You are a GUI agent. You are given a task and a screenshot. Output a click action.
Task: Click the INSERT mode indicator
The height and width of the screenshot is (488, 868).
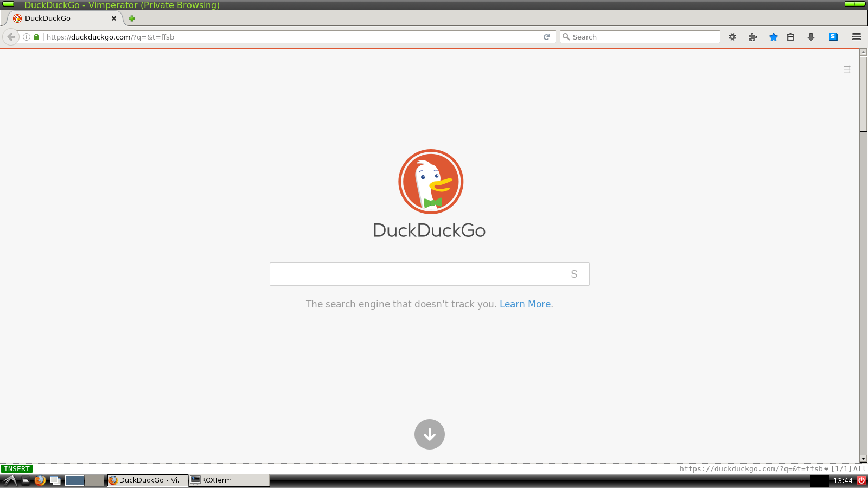17,469
